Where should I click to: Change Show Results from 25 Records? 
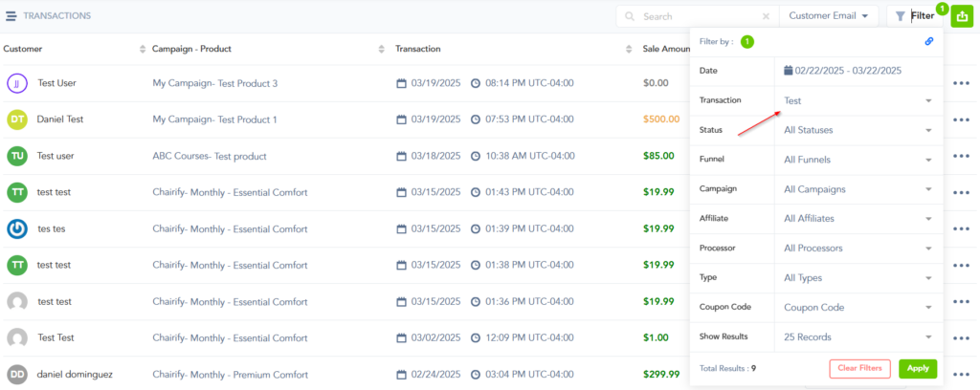pos(857,336)
